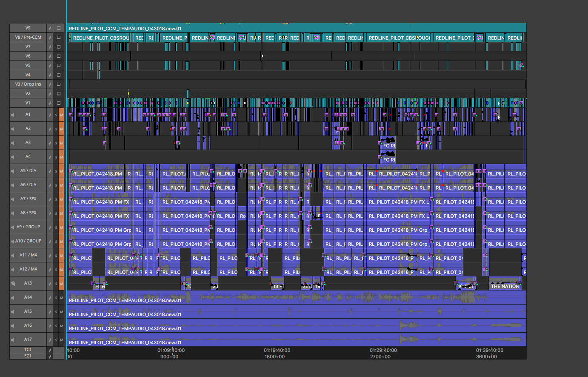Mute track A14 with its M button

[61, 298]
